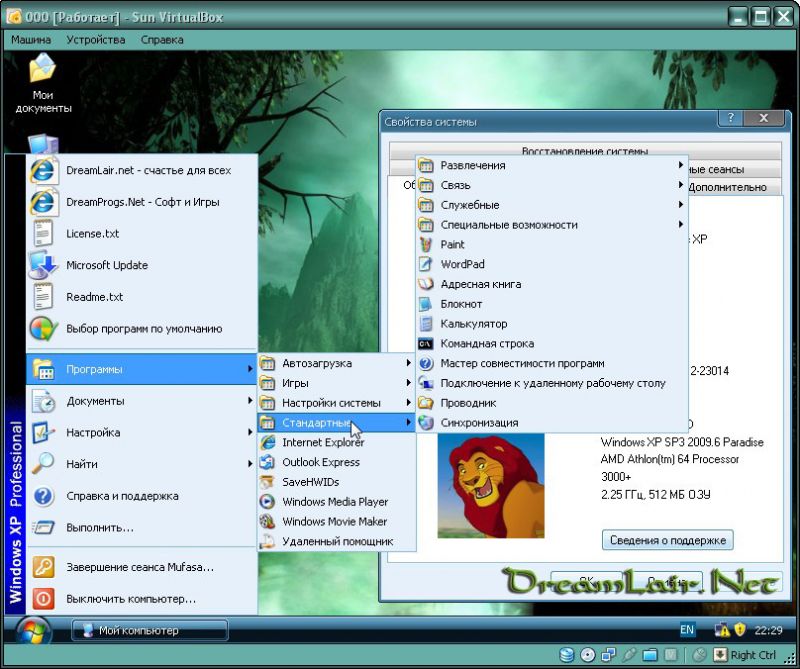The height and width of the screenshot is (669, 800).
Task: Select the Восстановление системы tab
Action: pyautogui.click(x=584, y=151)
